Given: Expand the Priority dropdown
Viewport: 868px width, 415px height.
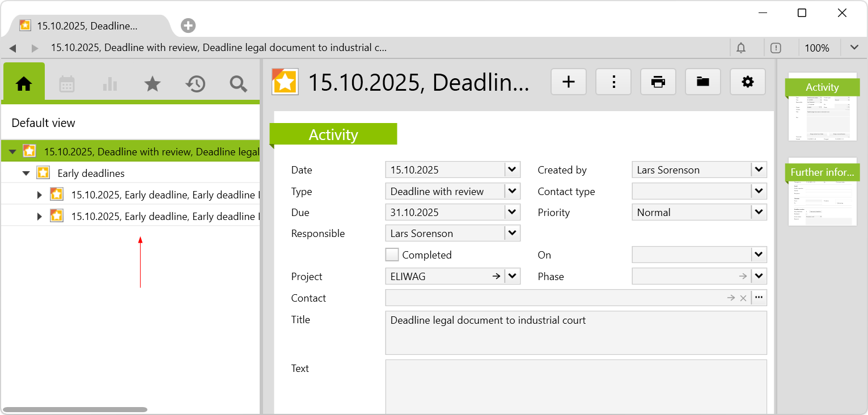Looking at the screenshot, I should click(x=759, y=213).
